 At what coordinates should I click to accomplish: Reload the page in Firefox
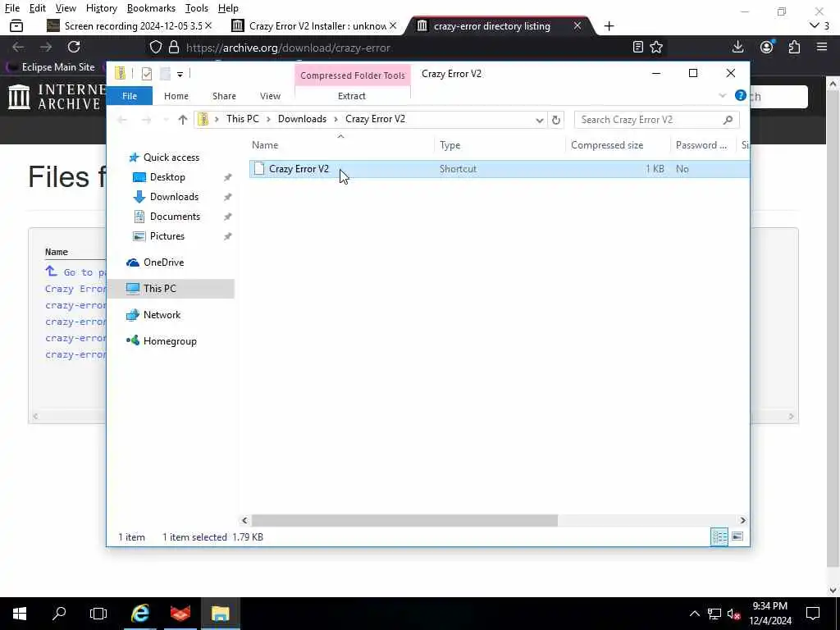click(x=74, y=47)
